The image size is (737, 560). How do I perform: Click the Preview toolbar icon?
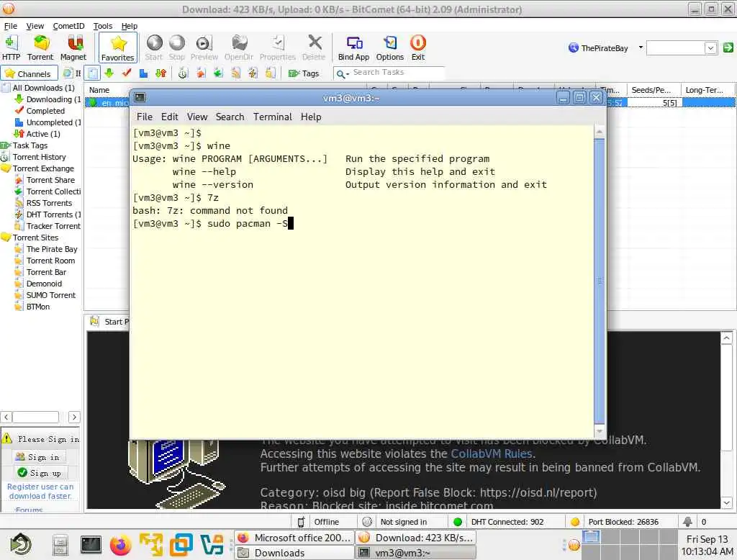coord(204,48)
